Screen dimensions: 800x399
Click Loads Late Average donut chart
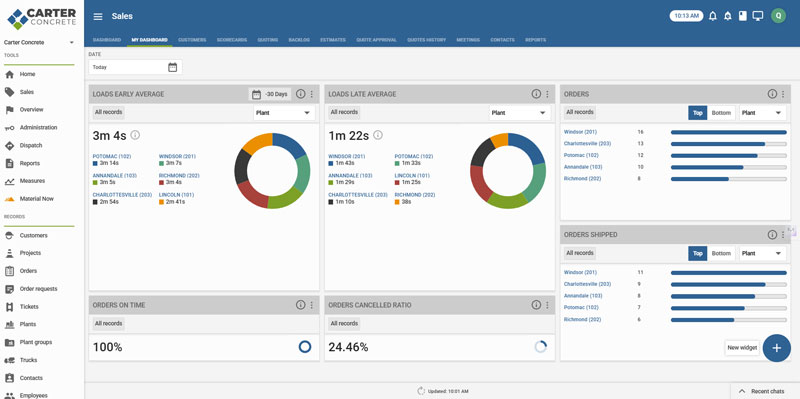click(508, 170)
